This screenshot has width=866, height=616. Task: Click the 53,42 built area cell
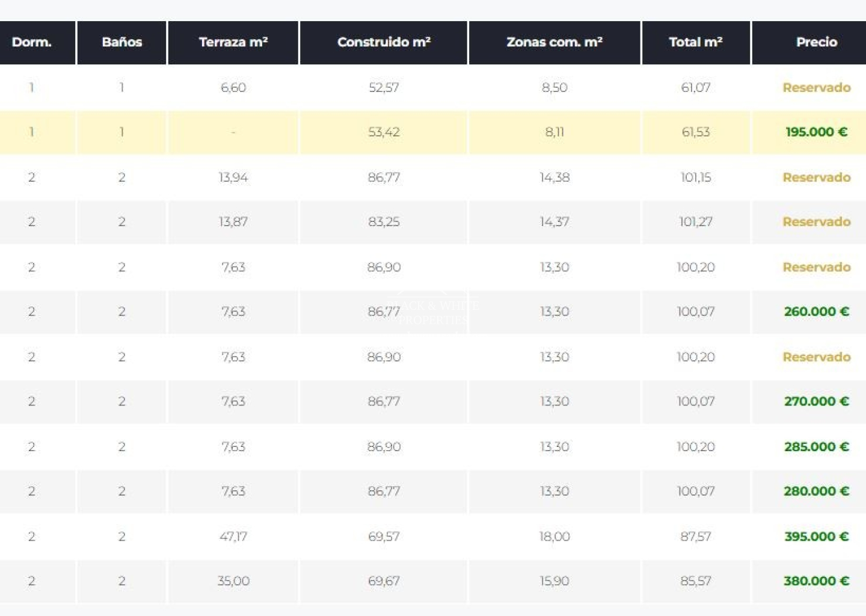tap(384, 132)
